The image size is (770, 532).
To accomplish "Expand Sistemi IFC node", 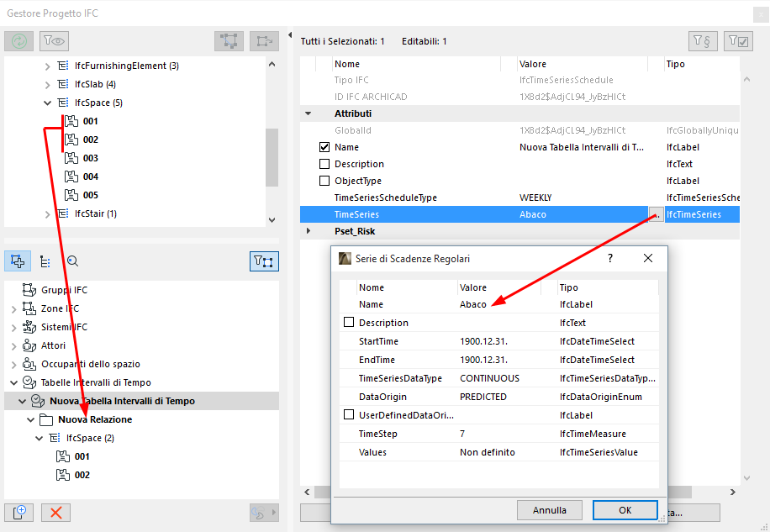I will 13,328.
